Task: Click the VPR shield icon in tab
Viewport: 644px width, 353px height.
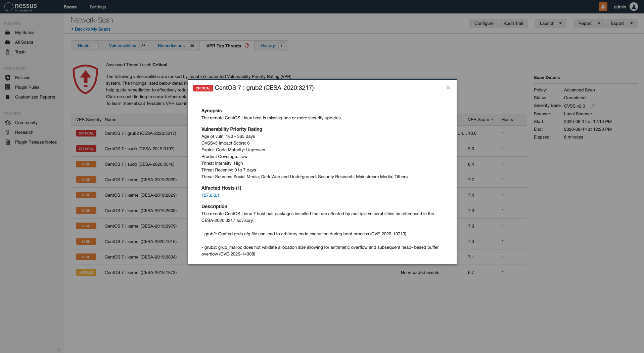Action: 247,46
